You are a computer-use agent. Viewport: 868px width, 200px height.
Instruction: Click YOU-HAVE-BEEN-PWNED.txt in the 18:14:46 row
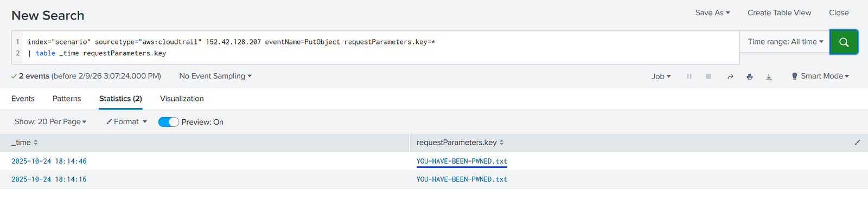[462, 161]
